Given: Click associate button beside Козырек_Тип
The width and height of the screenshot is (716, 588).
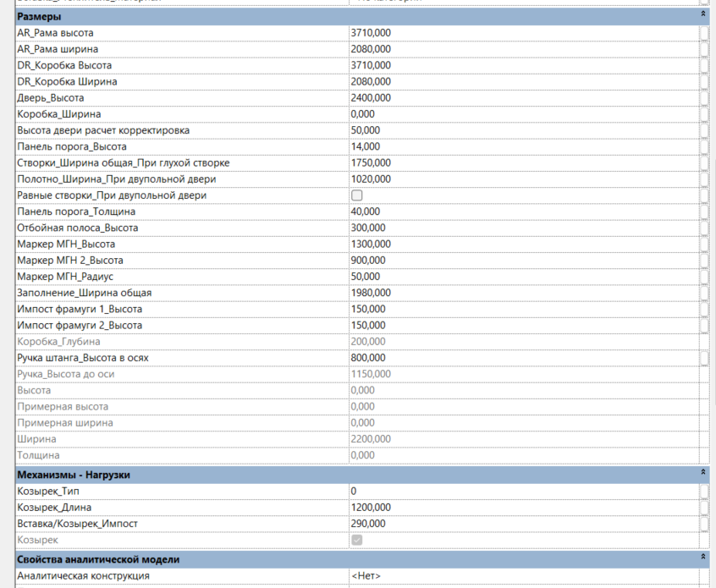Looking at the screenshot, I should pos(705,492).
